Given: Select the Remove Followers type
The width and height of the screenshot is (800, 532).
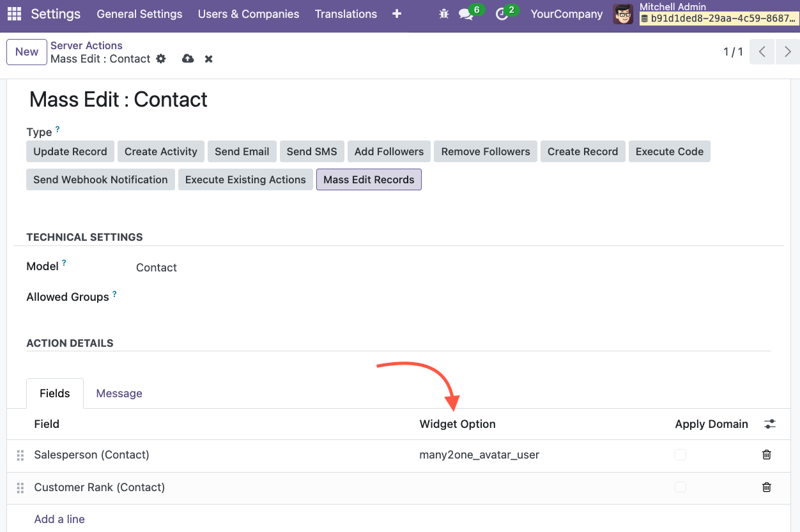Looking at the screenshot, I should (486, 151).
